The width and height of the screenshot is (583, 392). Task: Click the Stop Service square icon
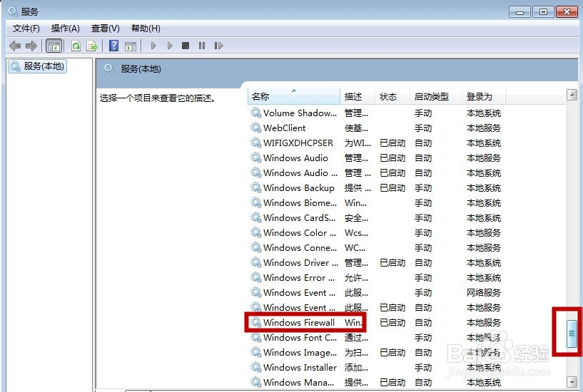click(186, 46)
